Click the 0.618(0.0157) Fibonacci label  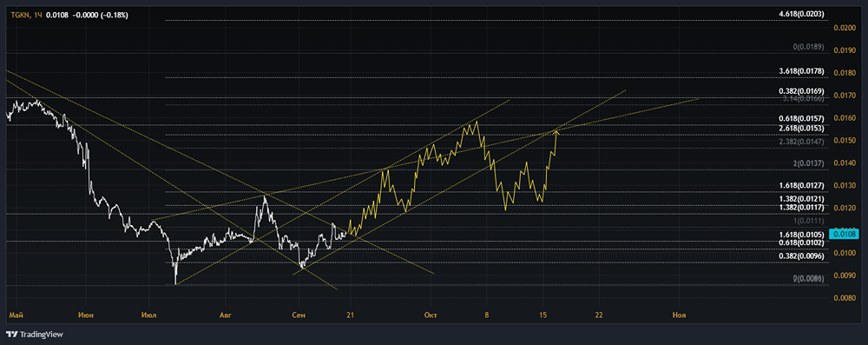pos(801,119)
